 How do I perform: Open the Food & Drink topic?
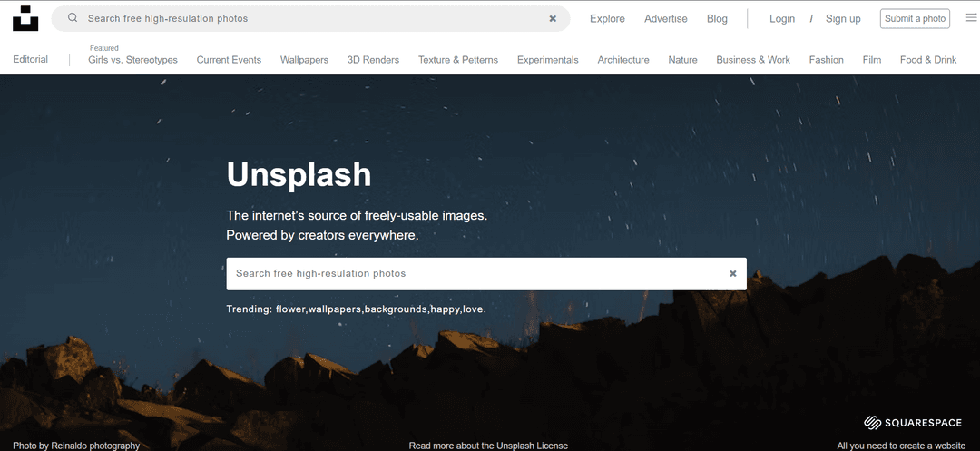click(x=928, y=60)
